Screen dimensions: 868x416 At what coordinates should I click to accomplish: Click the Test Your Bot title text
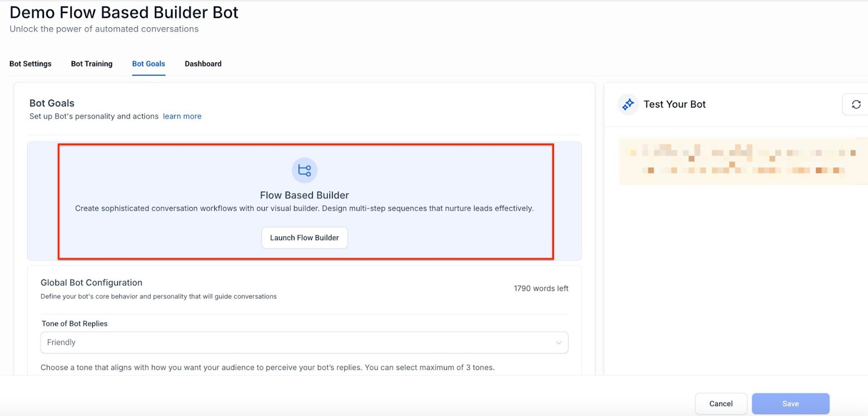tap(674, 104)
